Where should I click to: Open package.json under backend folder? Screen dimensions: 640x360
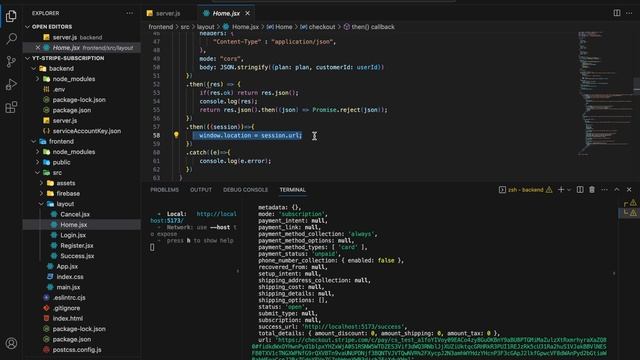tap(71, 110)
